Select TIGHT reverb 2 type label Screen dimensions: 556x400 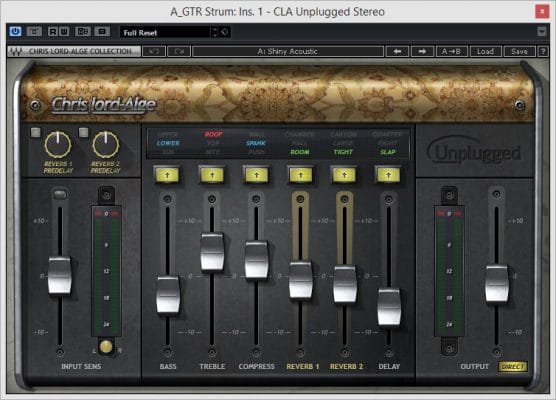343,152
